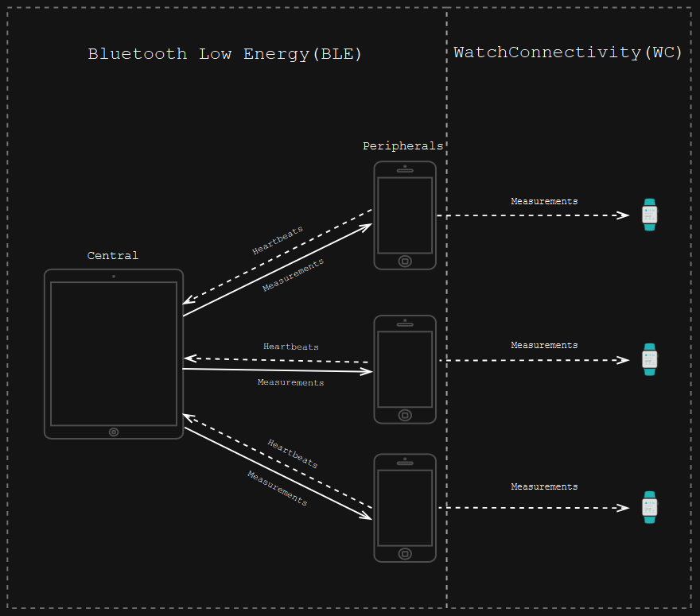Click the top Apple Watch icon
This screenshot has height=616, width=700.
(x=650, y=215)
